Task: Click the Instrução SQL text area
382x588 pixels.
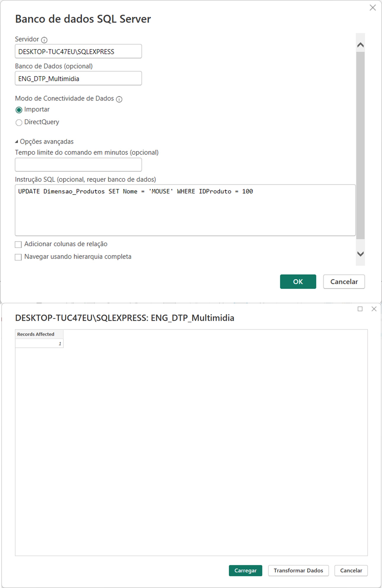Action: 185,210
